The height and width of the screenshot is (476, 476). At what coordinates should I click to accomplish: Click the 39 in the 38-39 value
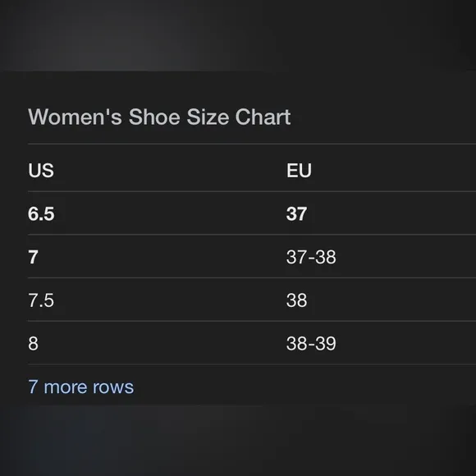click(x=326, y=344)
